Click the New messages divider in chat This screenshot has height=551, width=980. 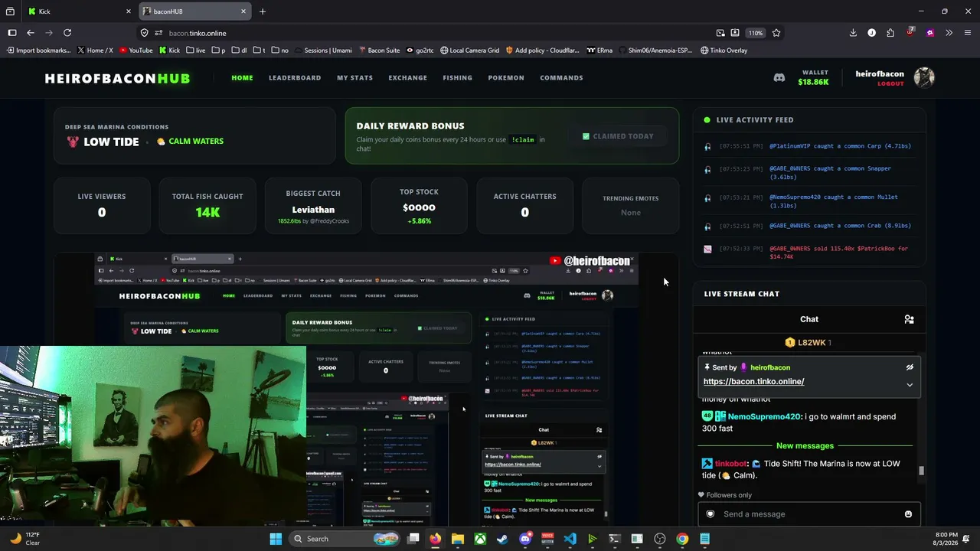click(805, 445)
